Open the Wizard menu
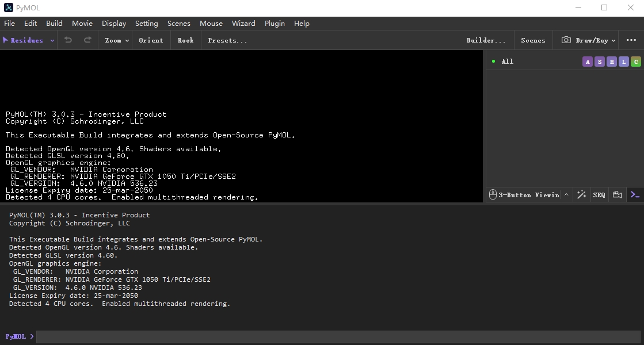 pyautogui.click(x=243, y=24)
